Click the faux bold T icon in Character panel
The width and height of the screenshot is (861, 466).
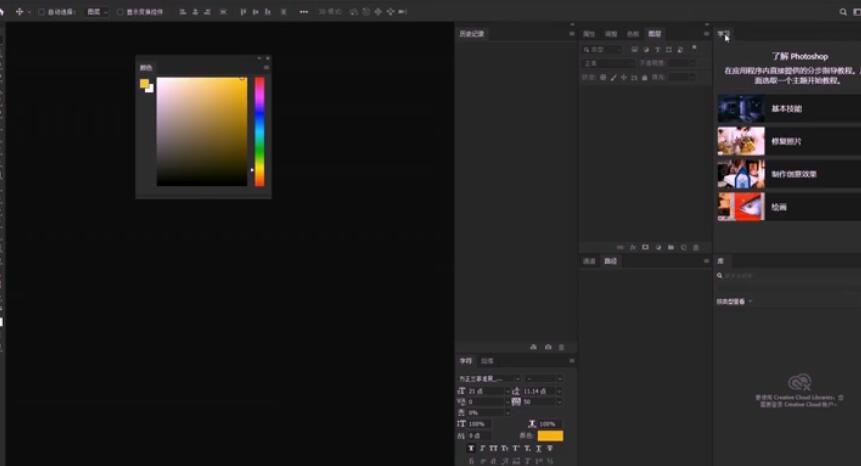click(x=471, y=449)
